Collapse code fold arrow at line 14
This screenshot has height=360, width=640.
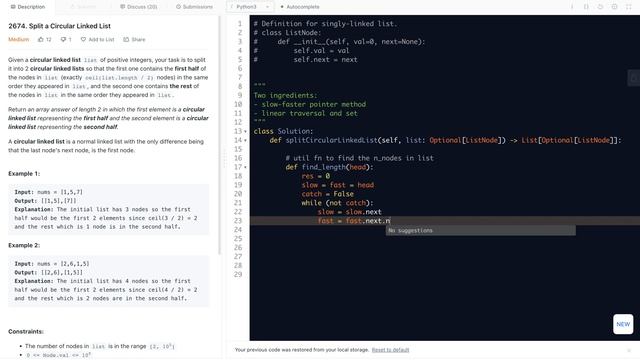pyautogui.click(x=245, y=140)
